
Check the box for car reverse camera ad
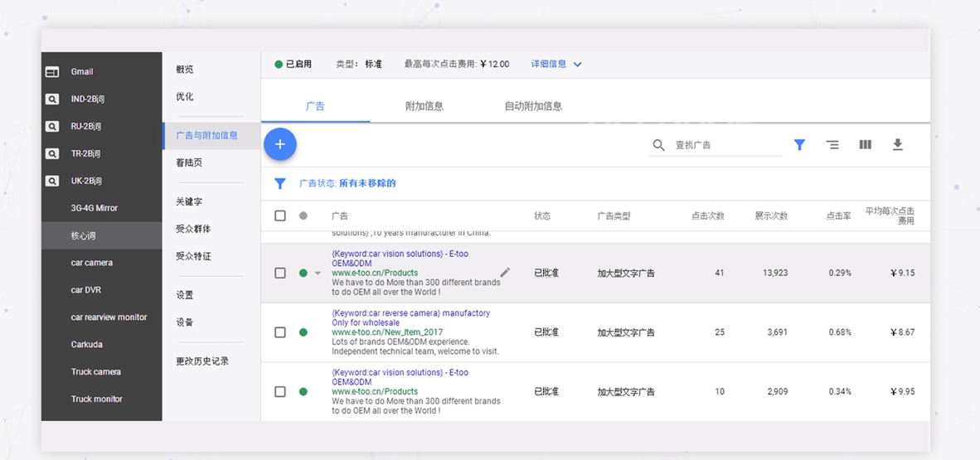click(x=280, y=332)
